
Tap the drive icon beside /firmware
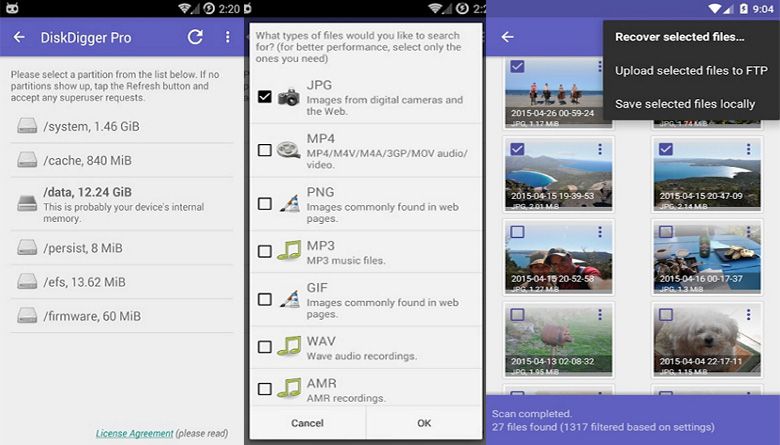pos(27,315)
